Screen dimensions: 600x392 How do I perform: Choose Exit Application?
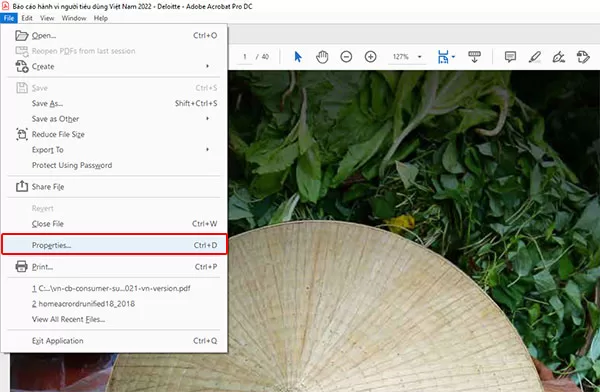(114, 341)
